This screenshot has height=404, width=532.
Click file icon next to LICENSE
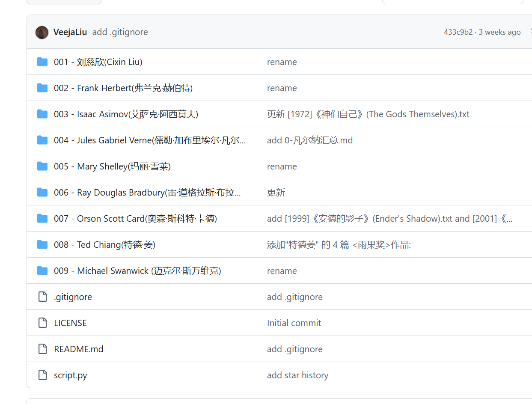pyautogui.click(x=42, y=323)
